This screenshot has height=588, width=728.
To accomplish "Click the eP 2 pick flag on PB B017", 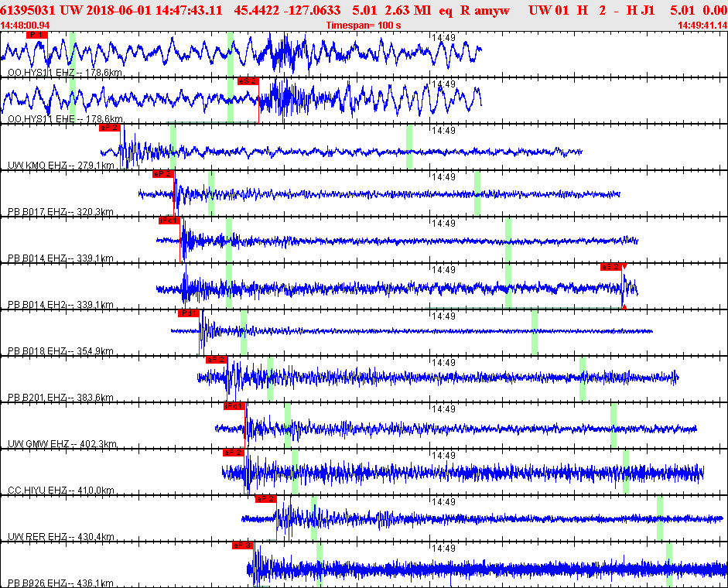I will click(x=163, y=174).
